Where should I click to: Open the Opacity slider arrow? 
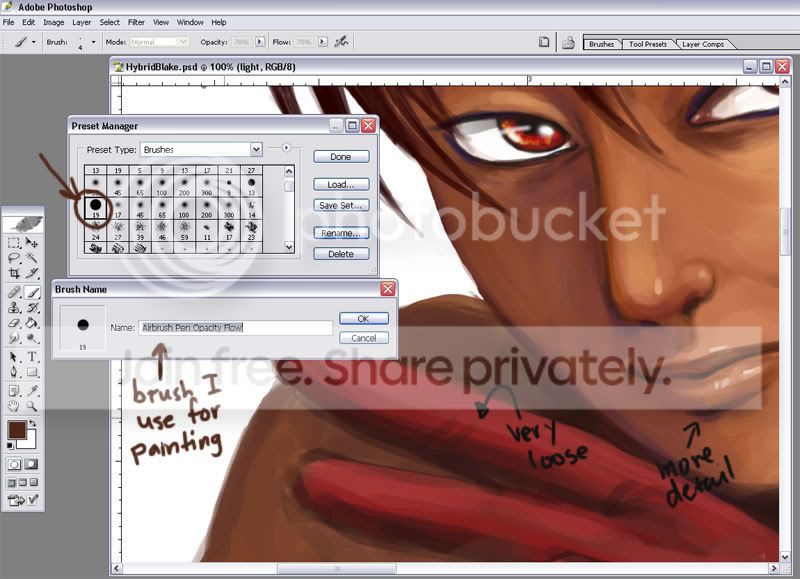point(260,42)
